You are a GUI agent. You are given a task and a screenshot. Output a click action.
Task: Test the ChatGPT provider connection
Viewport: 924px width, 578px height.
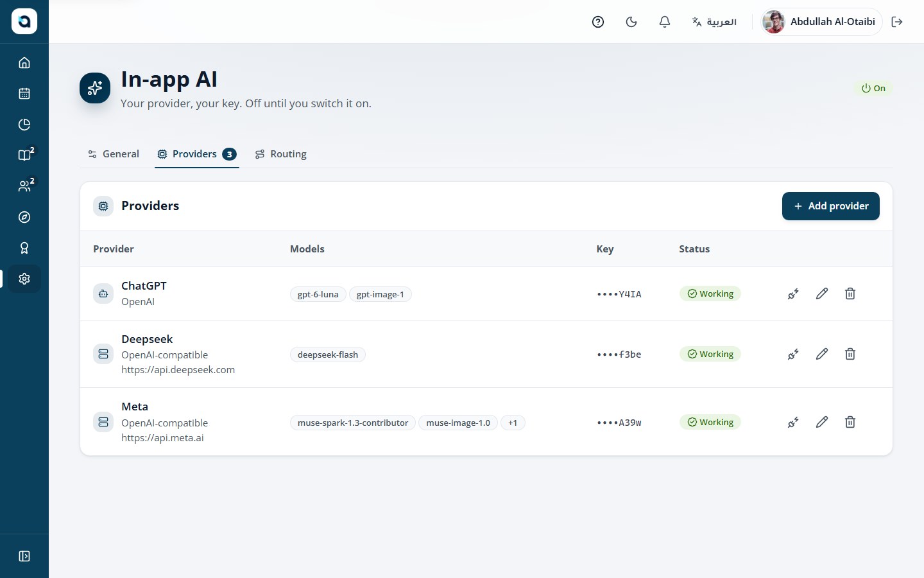click(794, 293)
